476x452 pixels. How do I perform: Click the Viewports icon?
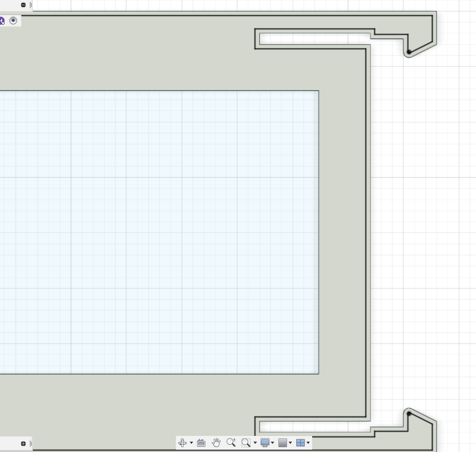click(x=301, y=443)
